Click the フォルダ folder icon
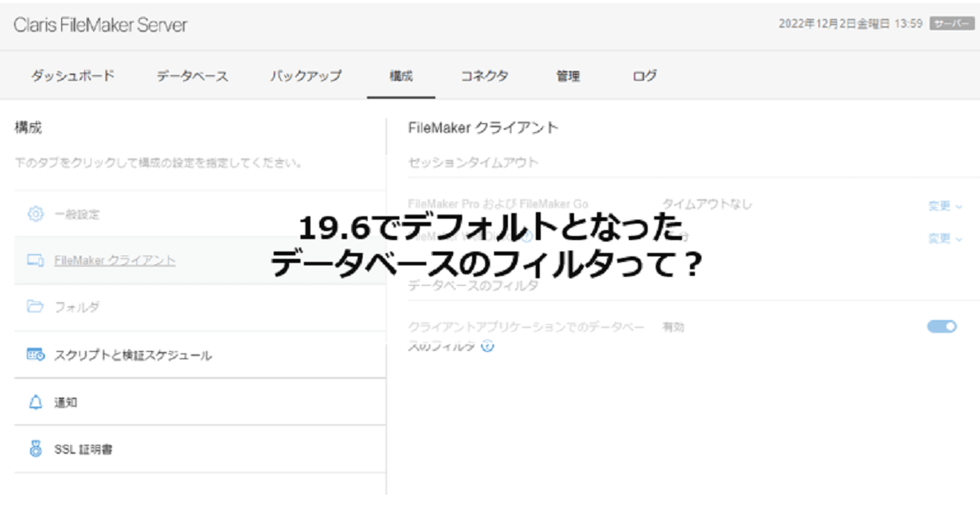 (35, 307)
